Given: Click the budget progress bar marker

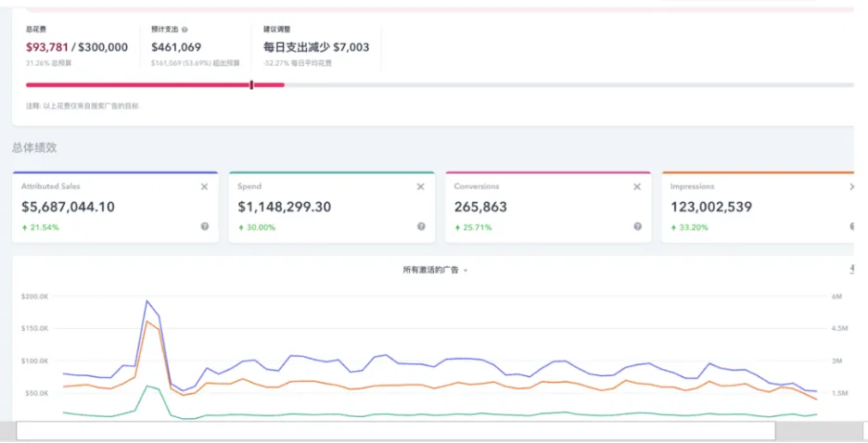Looking at the screenshot, I should click(251, 84).
